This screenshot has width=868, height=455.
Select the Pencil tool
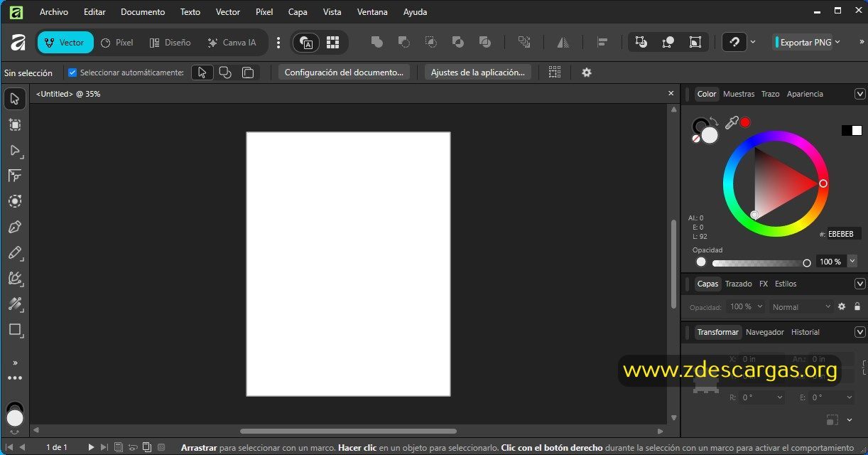(x=15, y=253)
